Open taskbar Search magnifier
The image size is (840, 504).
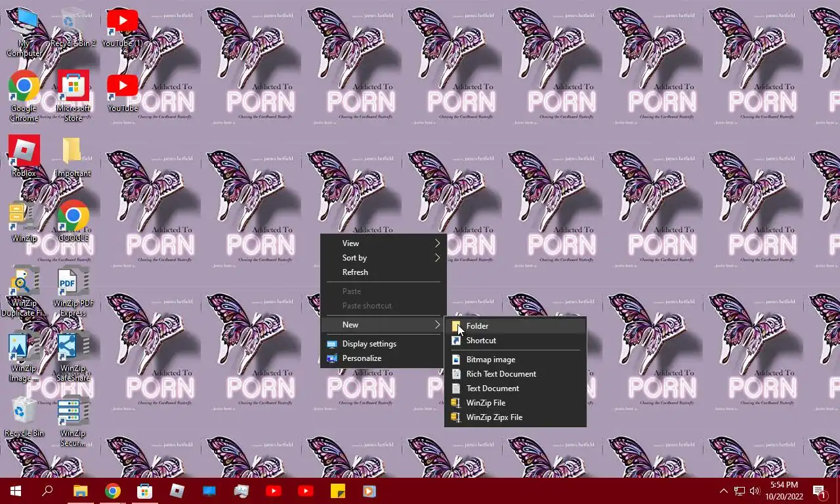(x=47, y=491)
